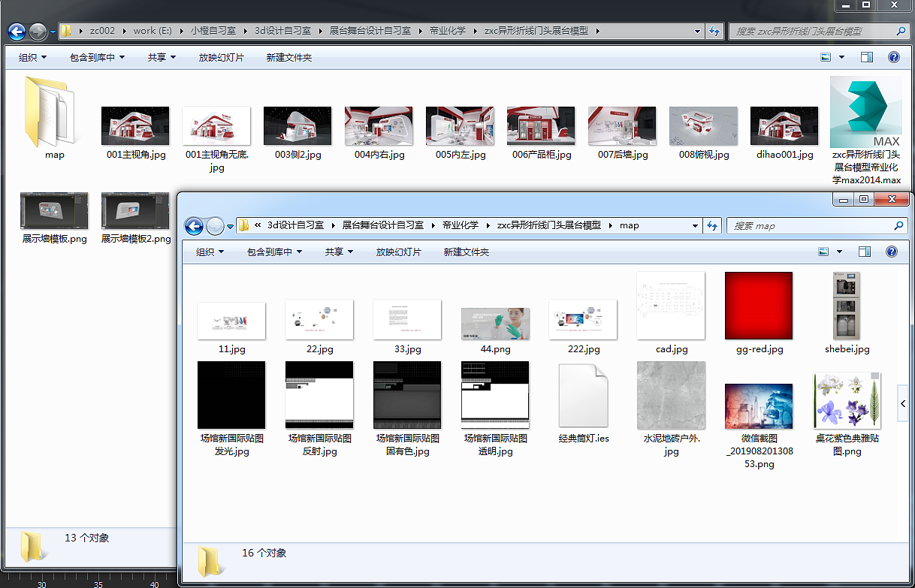Click Forward arrow in map window
915x588 pixels.
[215, 226]
